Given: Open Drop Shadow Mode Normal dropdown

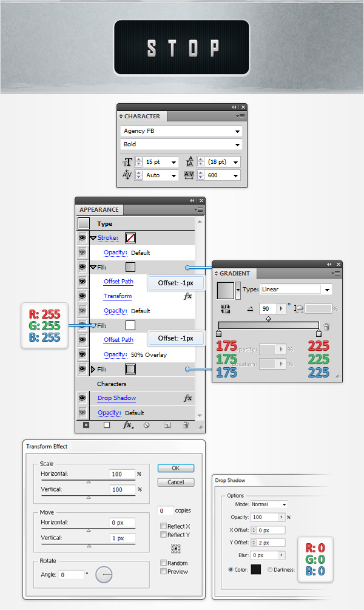Looking at the screenshot, I should point(285,504).
